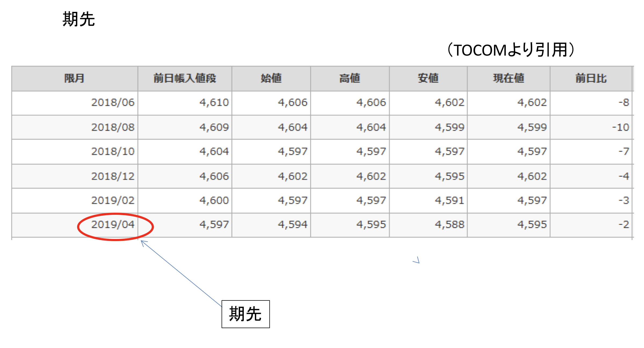Select the circled 2019/04 contract month cell
Screen dimensions: 644x348
coord(113,224)
